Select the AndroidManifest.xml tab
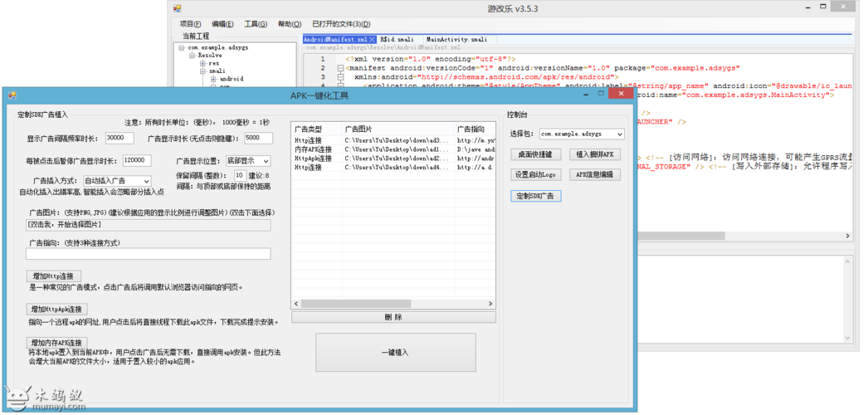 [335, 40]
